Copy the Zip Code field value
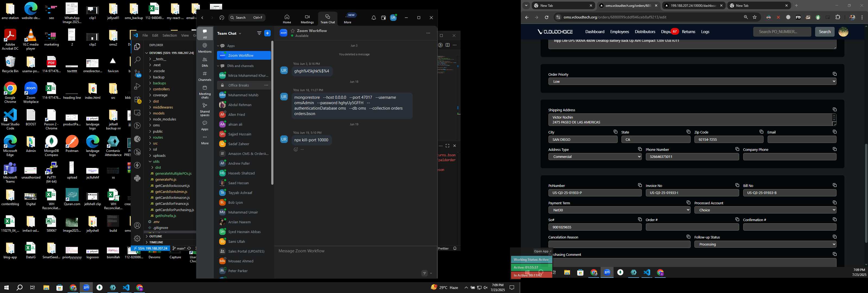The width and height of the screenshot is (868, 293). tap(761, 132)
